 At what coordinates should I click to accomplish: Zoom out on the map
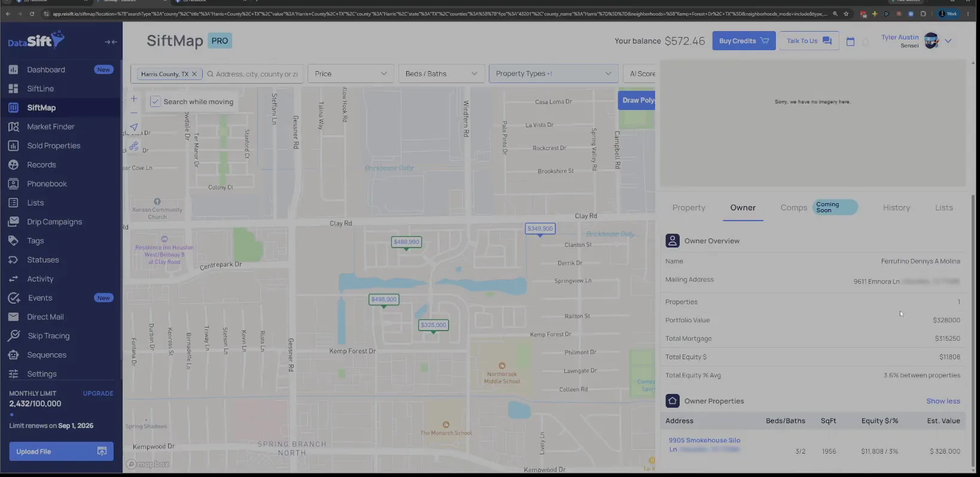(134, 113)
